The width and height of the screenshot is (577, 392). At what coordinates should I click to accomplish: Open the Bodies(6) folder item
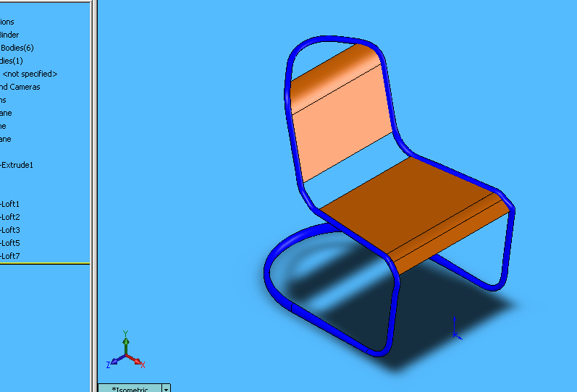(17, 48)
